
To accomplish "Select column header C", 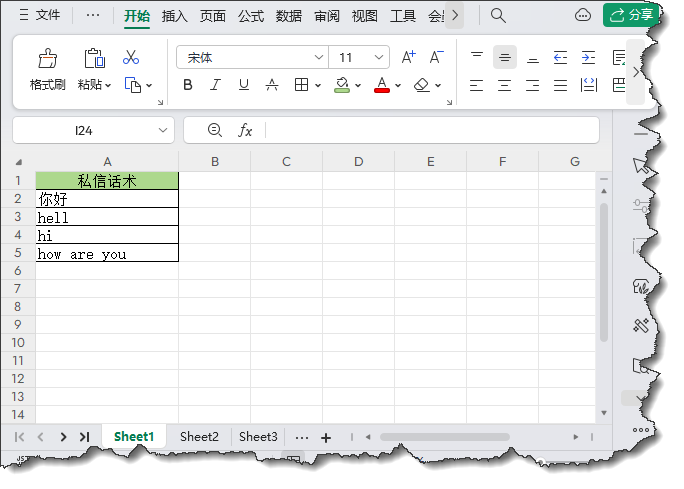I will 287,162.
